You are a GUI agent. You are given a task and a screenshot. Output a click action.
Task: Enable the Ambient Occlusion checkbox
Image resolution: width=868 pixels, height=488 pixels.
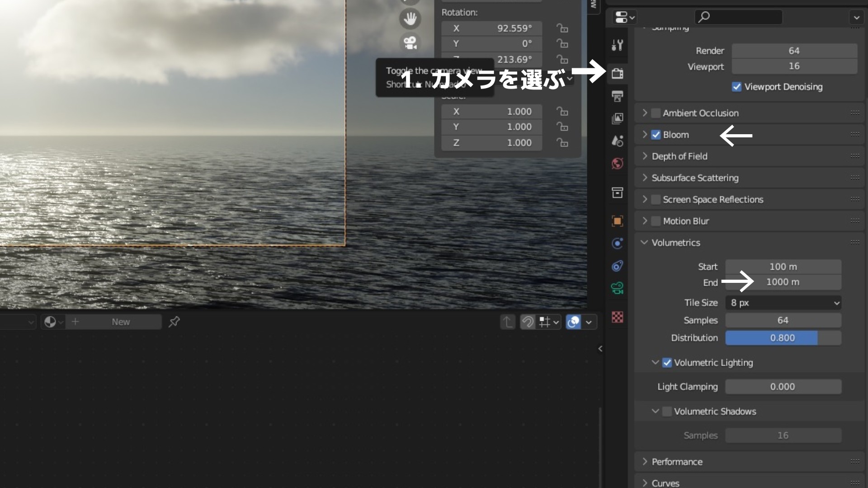coord(656,113)
